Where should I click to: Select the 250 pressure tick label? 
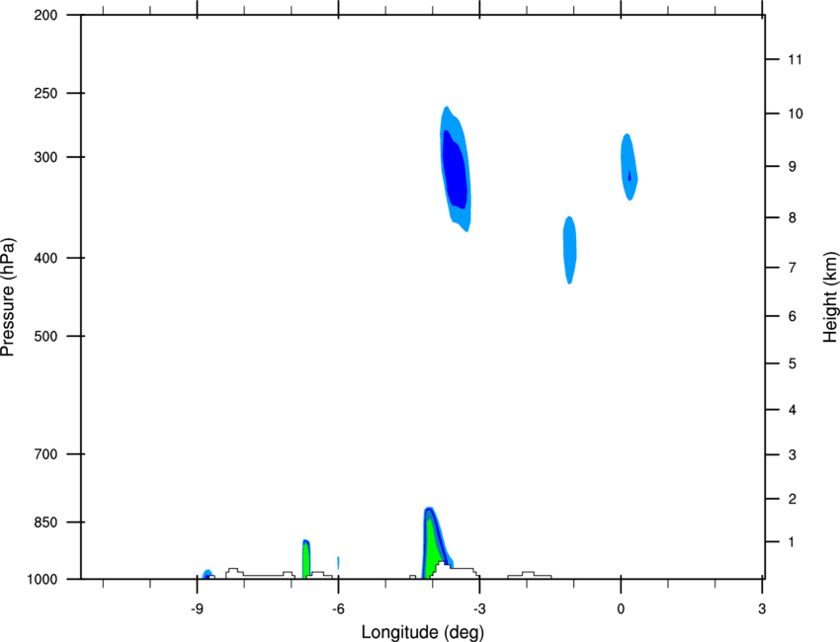(45, 93)
